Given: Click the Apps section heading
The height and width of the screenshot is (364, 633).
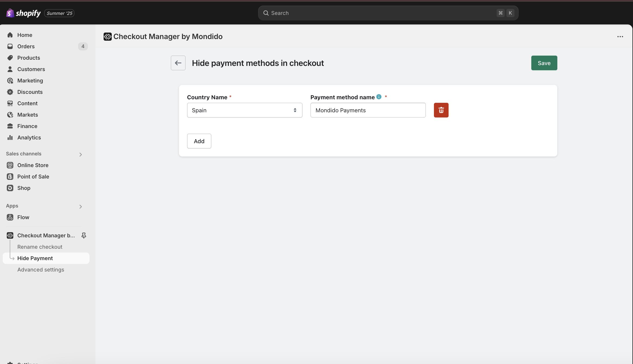Looking at the screenshot, I should pos(12,206).
